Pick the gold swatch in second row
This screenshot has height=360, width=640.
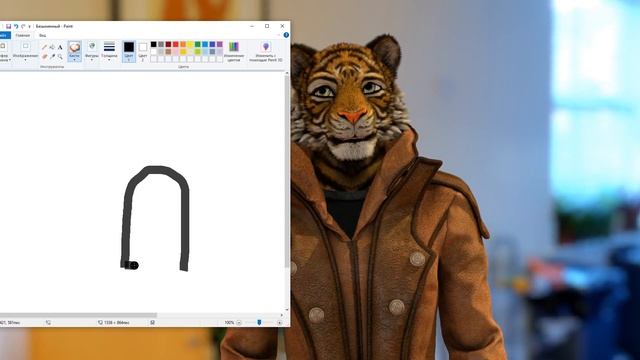pos(183,52)
